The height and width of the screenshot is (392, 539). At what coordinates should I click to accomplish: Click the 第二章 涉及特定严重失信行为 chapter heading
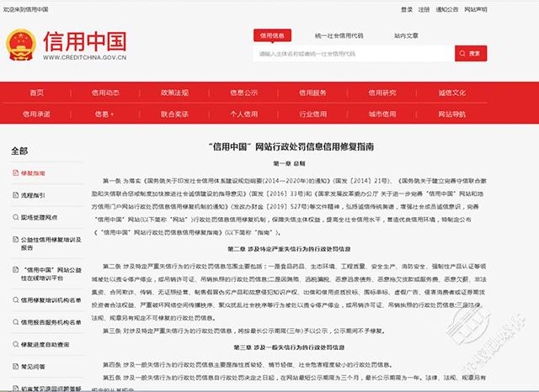click(x=289, y=249)
